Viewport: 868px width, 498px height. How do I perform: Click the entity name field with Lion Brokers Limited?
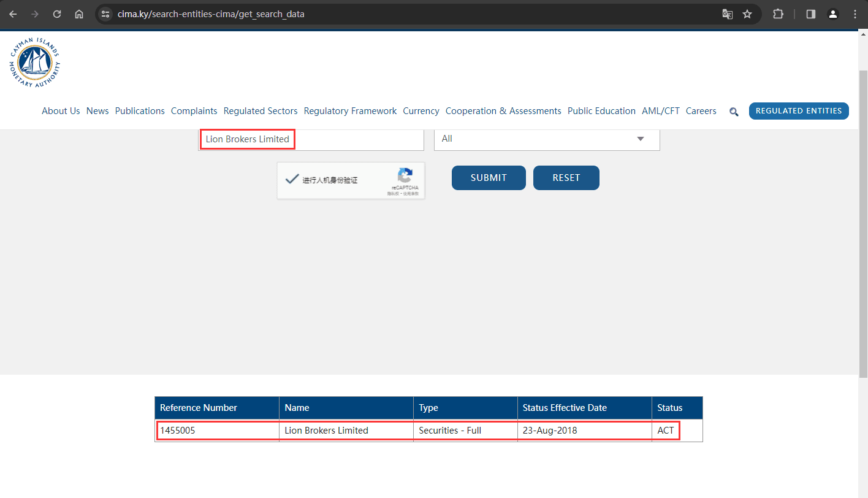pyautogui.click(x=311, y=139)
